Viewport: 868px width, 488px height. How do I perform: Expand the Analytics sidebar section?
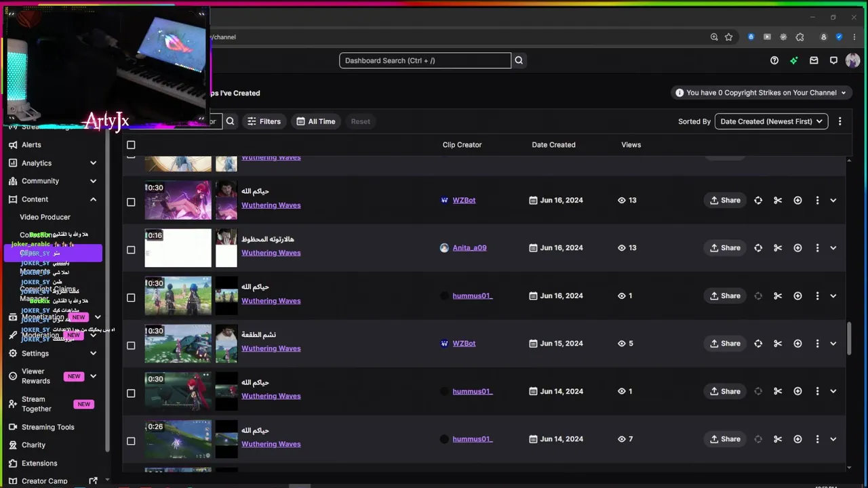[93, 163]
